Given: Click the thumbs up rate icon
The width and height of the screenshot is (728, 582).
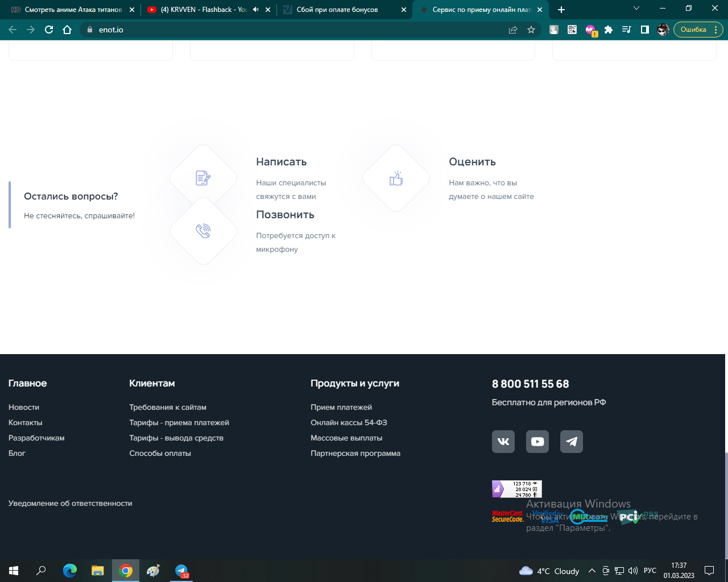Looking at the screenshot, I should point(396,178).
